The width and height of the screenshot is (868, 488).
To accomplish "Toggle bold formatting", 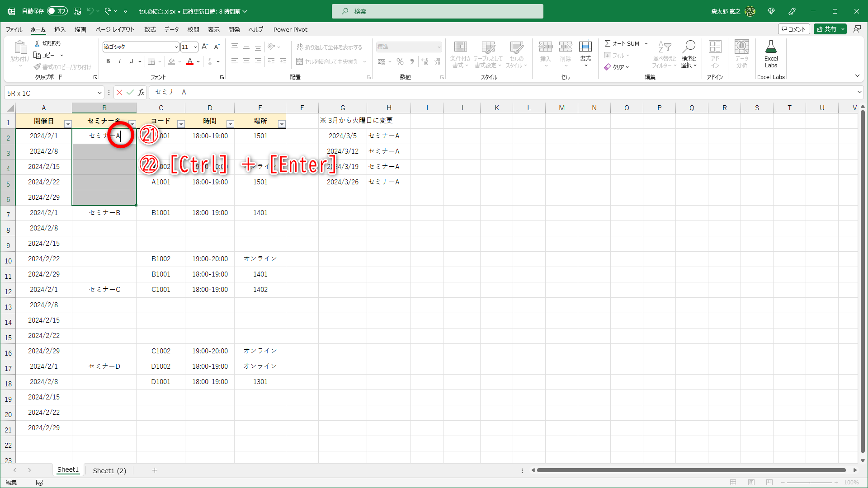I will click(108, 61).
